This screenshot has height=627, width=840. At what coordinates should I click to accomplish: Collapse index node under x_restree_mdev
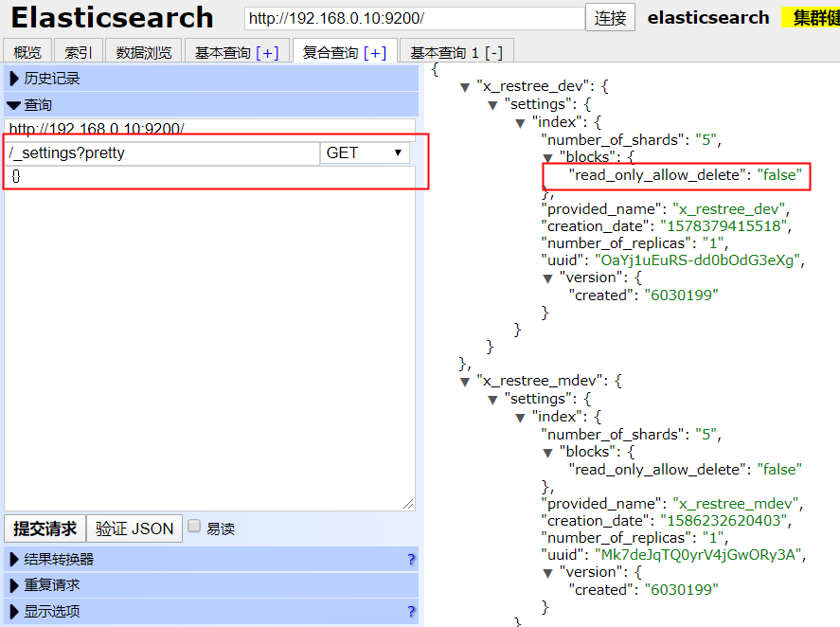(520, 418)
